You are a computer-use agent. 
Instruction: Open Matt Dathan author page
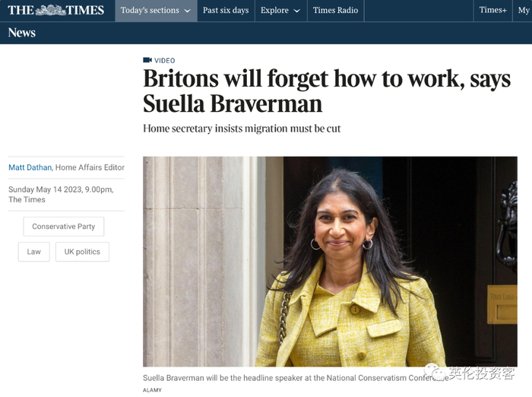tap(30, 167)
